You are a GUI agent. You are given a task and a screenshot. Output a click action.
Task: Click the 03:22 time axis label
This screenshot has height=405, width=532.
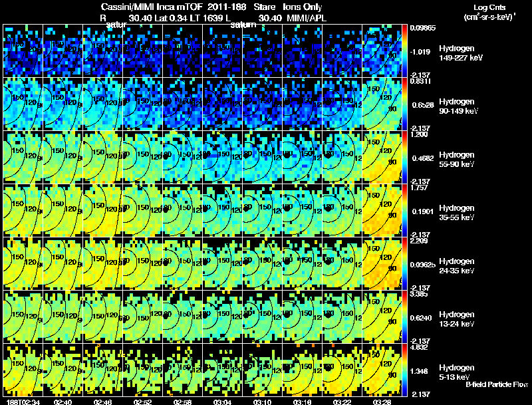tap(342, 402)
